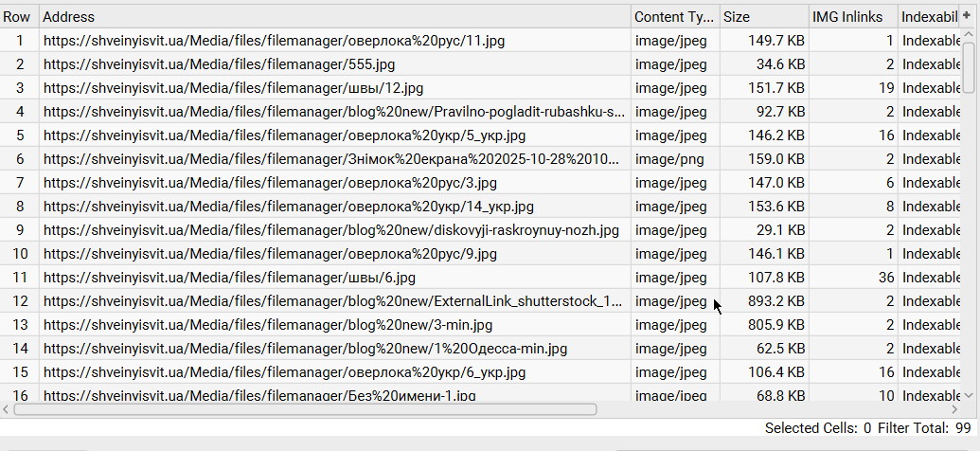Sort by the Size column header
Screen dimensions: 980x451
click(763, 17)
